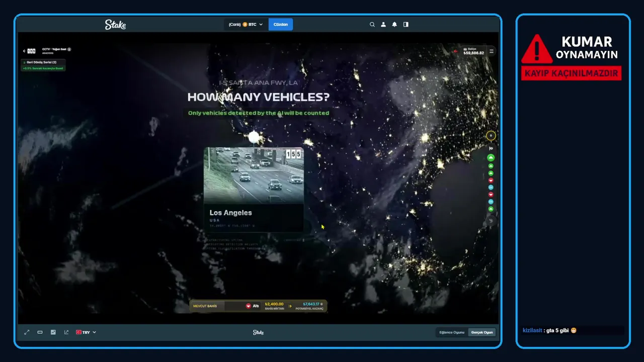Click the 155 vehicle counter on camera feed

click(293, 154)
